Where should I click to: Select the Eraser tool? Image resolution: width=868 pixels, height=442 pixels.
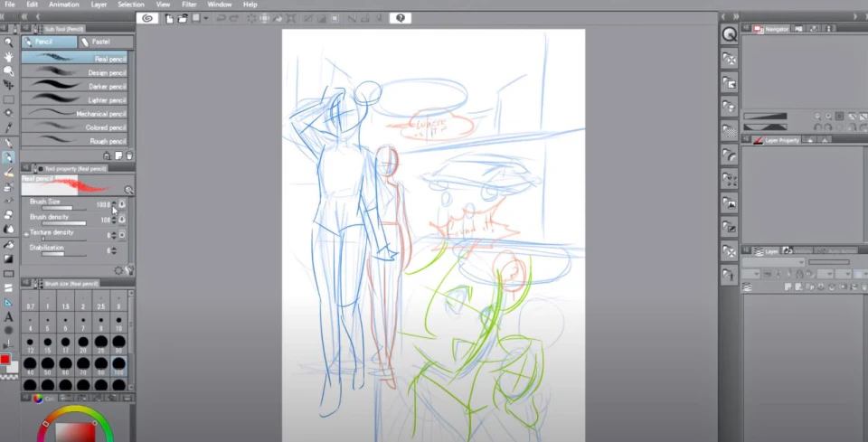pyautogui.click(x=8, y=214)
